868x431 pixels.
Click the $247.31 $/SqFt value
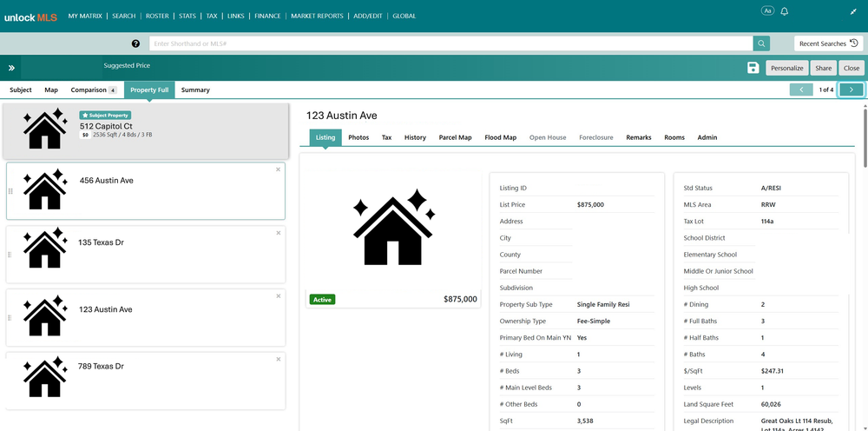[773, 371]
